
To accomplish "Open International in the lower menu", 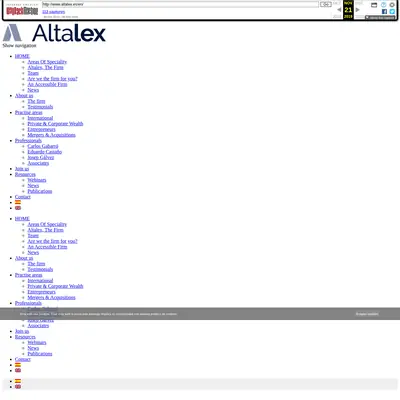I will pos(40,281).
